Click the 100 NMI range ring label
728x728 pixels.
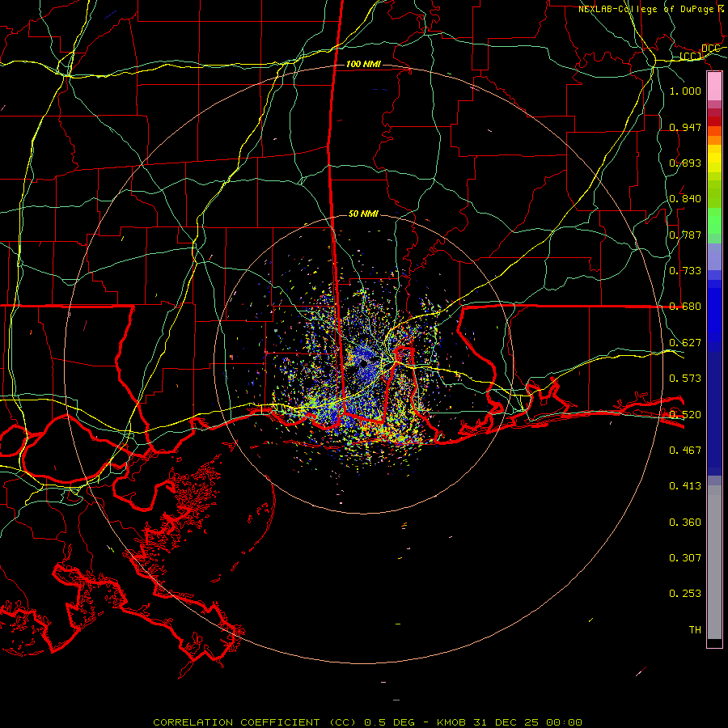[363, 64]
